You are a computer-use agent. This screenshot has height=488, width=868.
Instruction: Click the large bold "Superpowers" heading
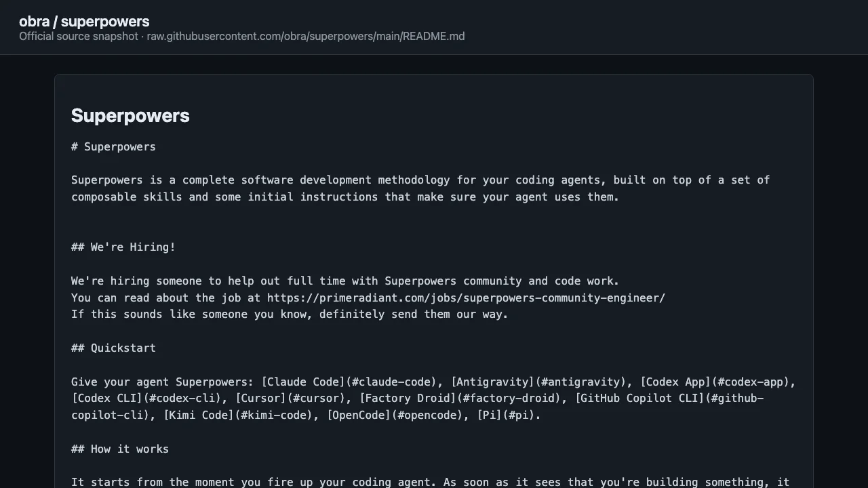click(x=130, y=115)
